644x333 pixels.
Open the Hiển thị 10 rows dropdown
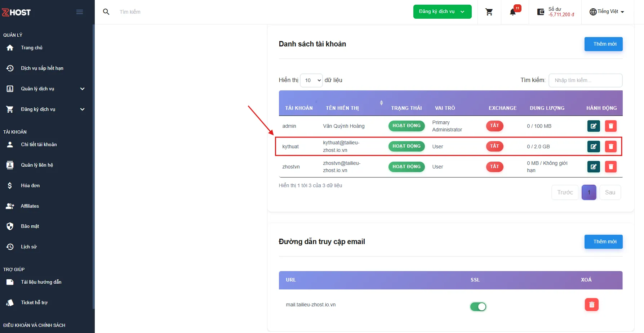point(311,80)
